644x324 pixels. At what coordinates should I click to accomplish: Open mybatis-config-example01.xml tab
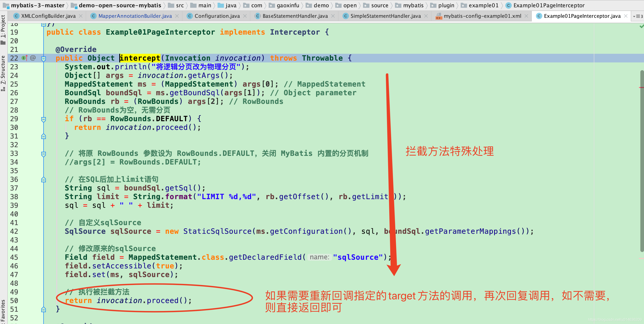click(x=482, y=16)
